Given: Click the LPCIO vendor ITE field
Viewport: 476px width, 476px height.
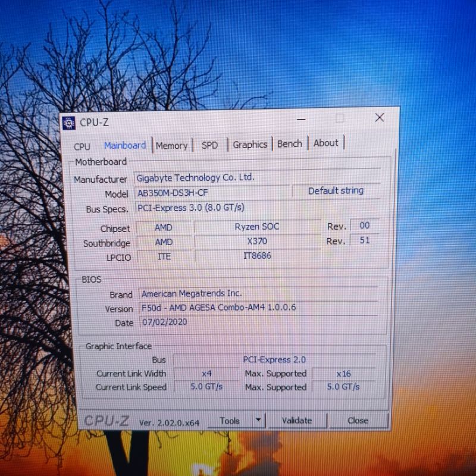Looking at the screenshot, I should (164, 256).
